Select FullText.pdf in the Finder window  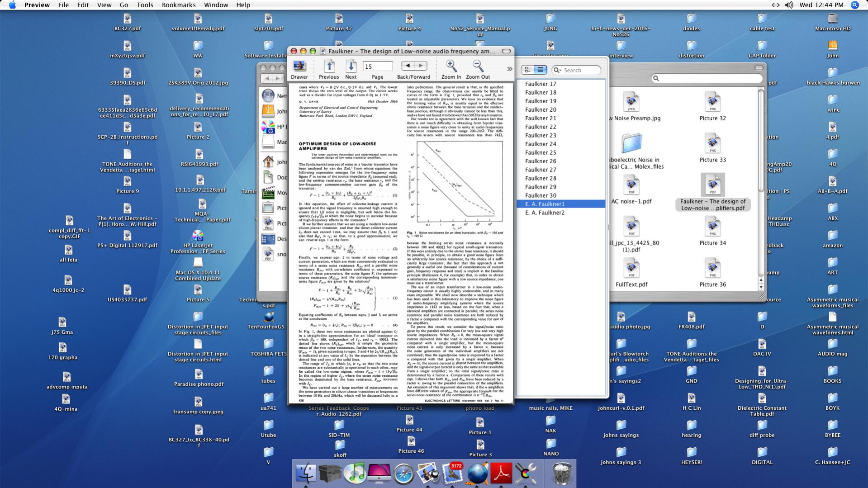[631, 273]
